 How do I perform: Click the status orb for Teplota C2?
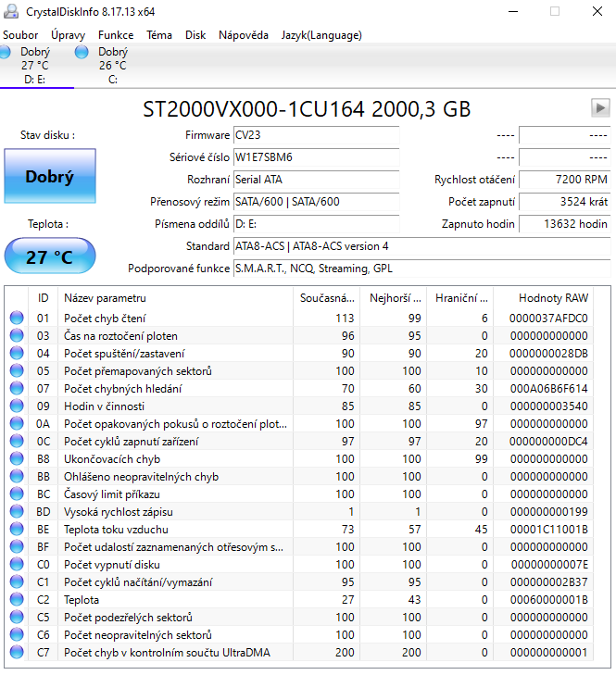tap(17, 600)
